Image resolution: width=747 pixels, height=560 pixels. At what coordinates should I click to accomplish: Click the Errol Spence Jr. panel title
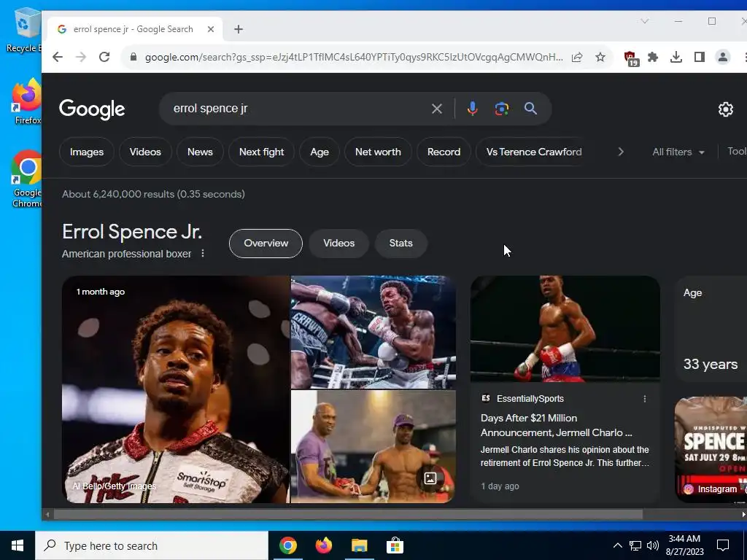(132, 232)
